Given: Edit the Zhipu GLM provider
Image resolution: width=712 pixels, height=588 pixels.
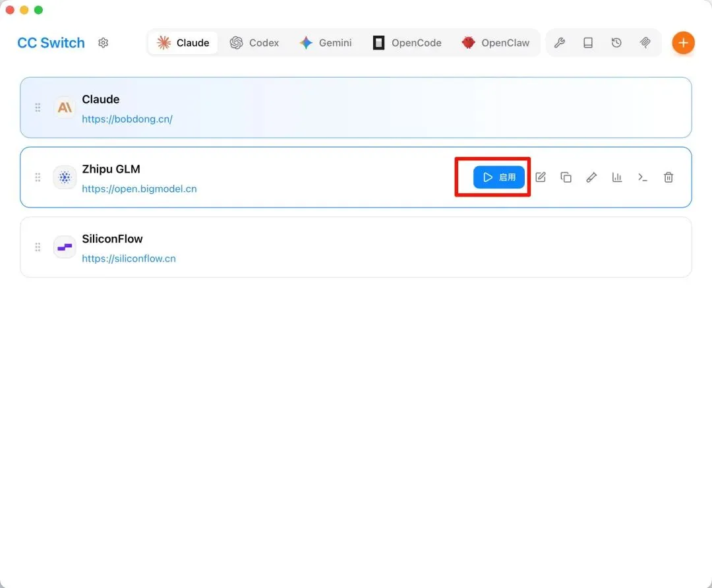Looking at the screenshot, I should [x=541, y=177].
